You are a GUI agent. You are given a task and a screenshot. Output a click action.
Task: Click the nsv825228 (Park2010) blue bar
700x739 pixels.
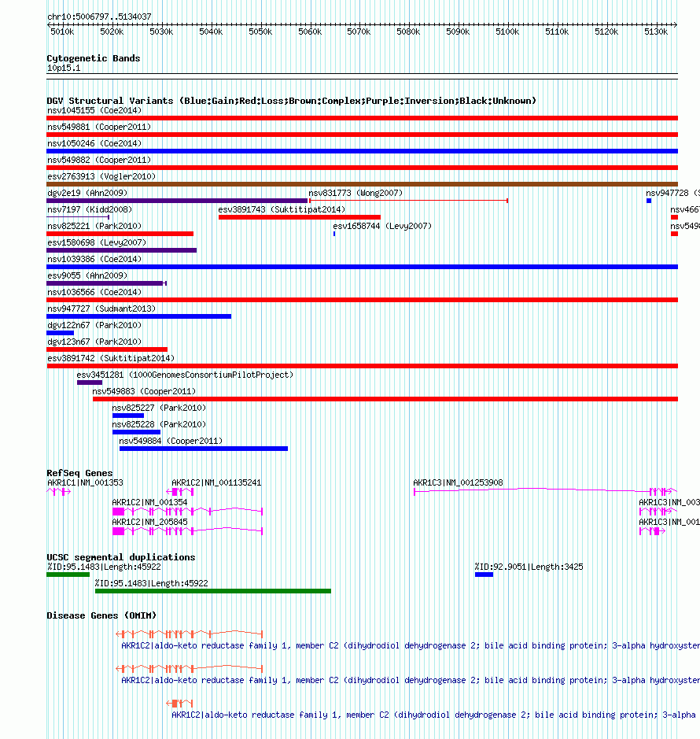coord(137,432)
